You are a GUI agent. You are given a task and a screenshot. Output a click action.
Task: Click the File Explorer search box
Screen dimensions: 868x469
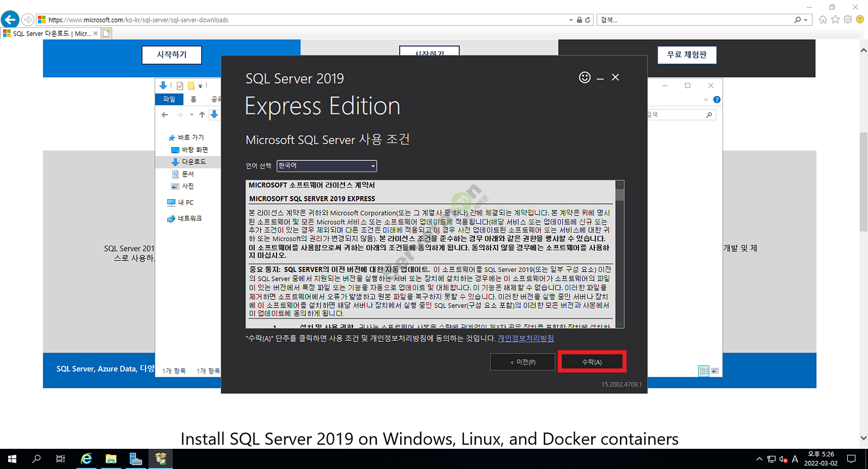pos(682,115)
